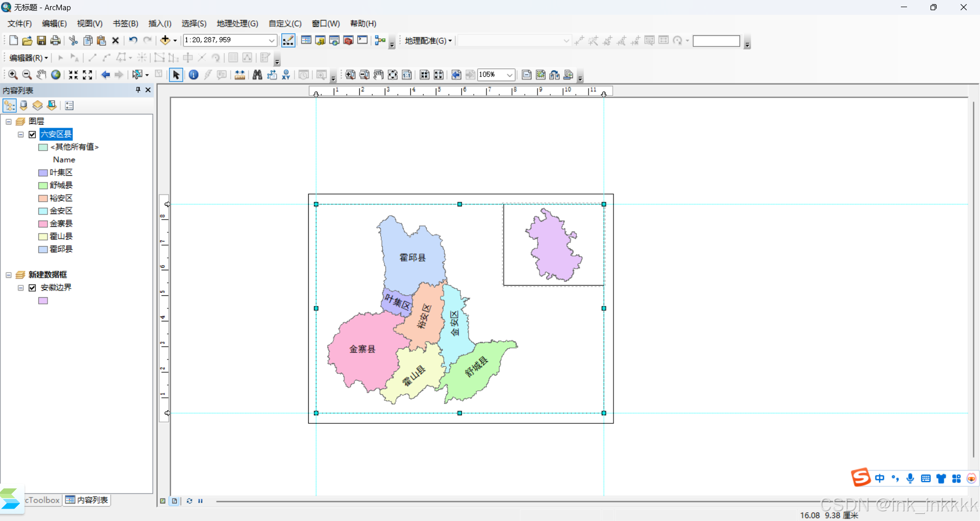Select the 安徽 inset map frame

coord(554,245)
